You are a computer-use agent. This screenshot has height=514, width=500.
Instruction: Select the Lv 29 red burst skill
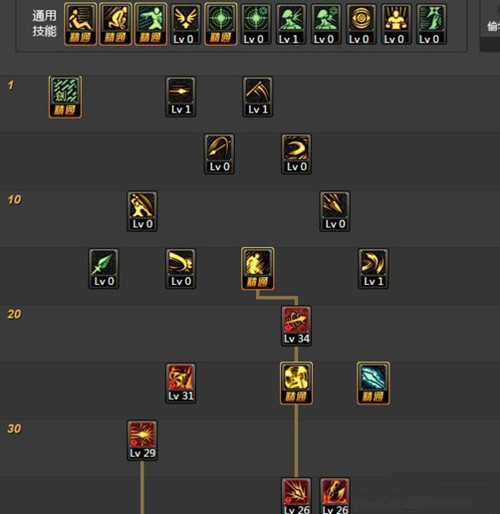pos(142,441)
